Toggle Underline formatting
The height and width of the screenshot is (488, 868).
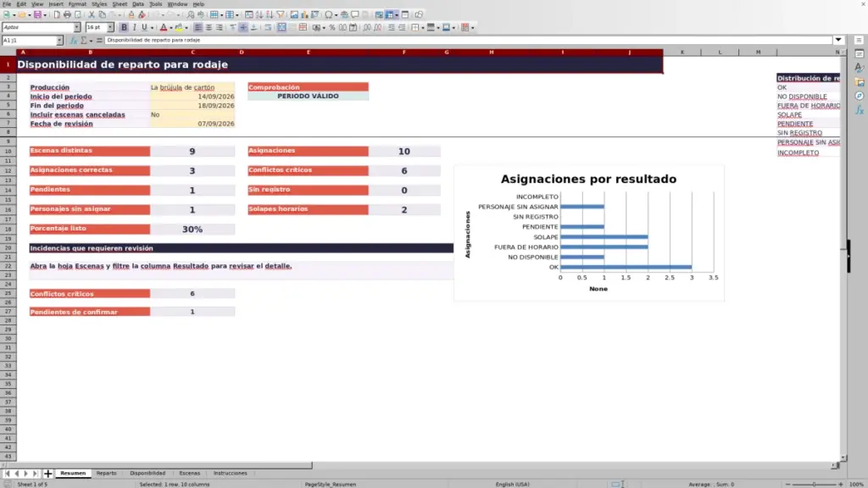pos(144,27)
